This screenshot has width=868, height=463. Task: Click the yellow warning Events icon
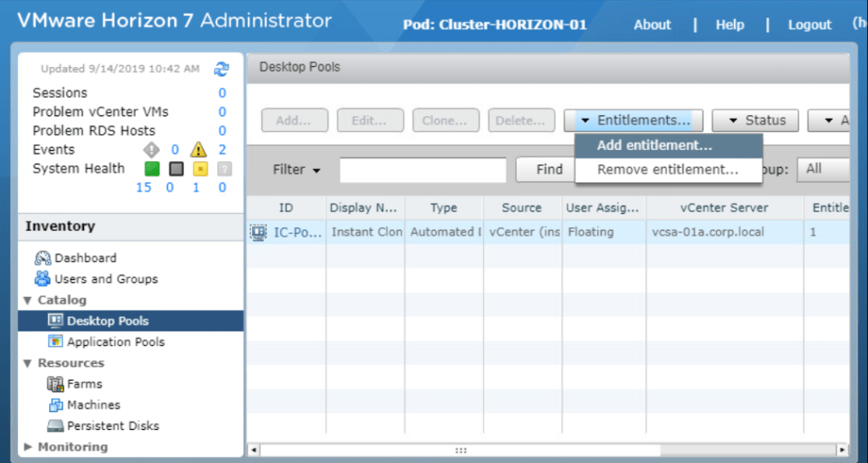click(199, 150)
